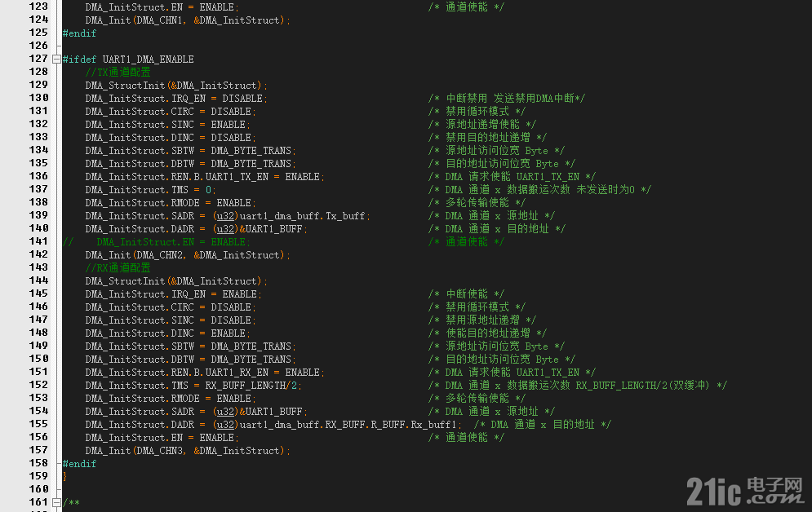Click the u32 cast on line 139
This screenshot has width=812, height=512.
pos(225,216)
